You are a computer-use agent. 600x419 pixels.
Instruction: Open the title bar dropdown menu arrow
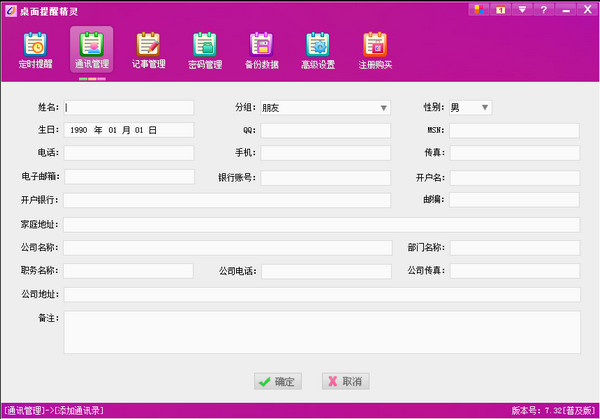pyautogui.click(x=522, y=9)
